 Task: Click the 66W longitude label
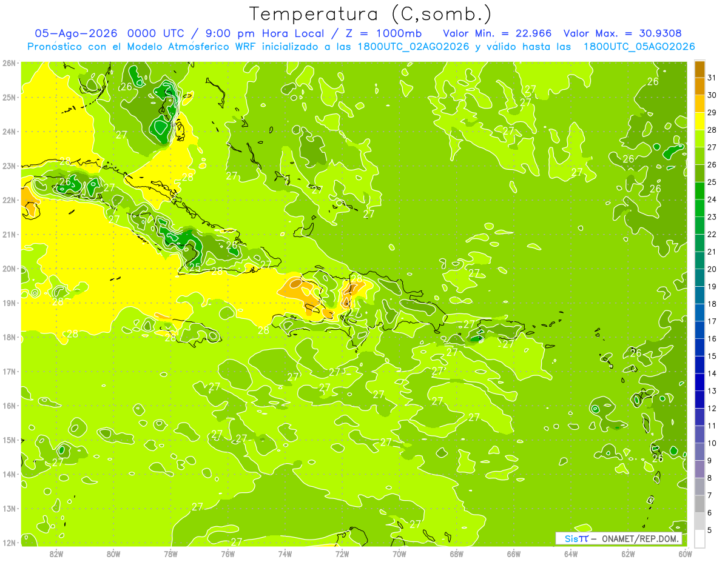coord(514,554)
